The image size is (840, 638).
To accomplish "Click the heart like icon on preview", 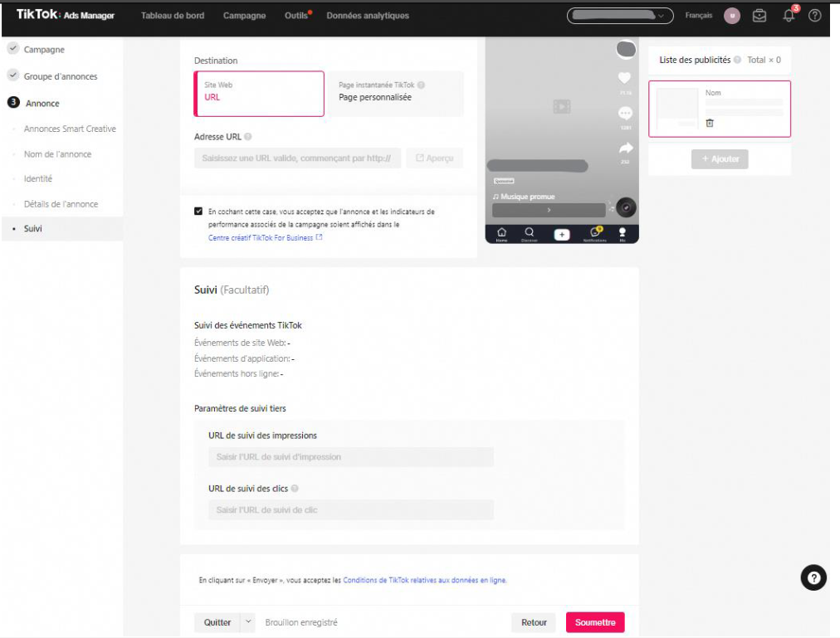I will tap(625, 78).
